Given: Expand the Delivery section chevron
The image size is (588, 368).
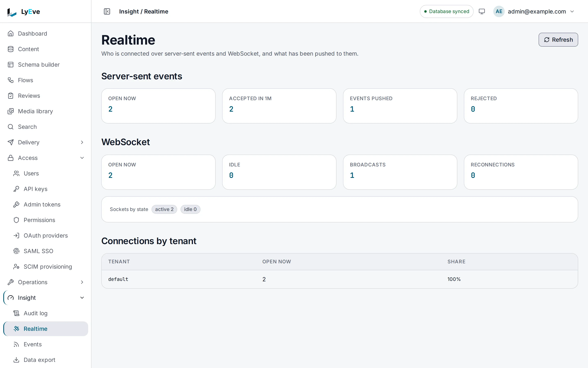Looking at the screenshot, I should tap(82, 142).
